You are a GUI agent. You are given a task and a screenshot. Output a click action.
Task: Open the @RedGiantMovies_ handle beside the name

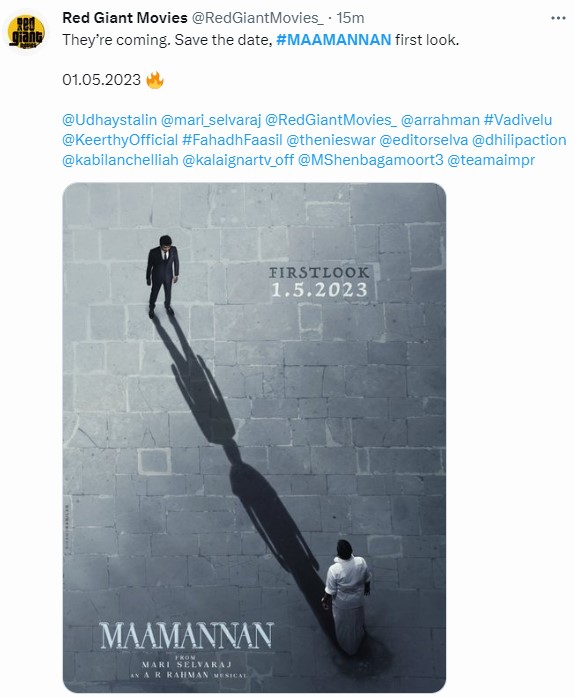click(x=257, y=18)
